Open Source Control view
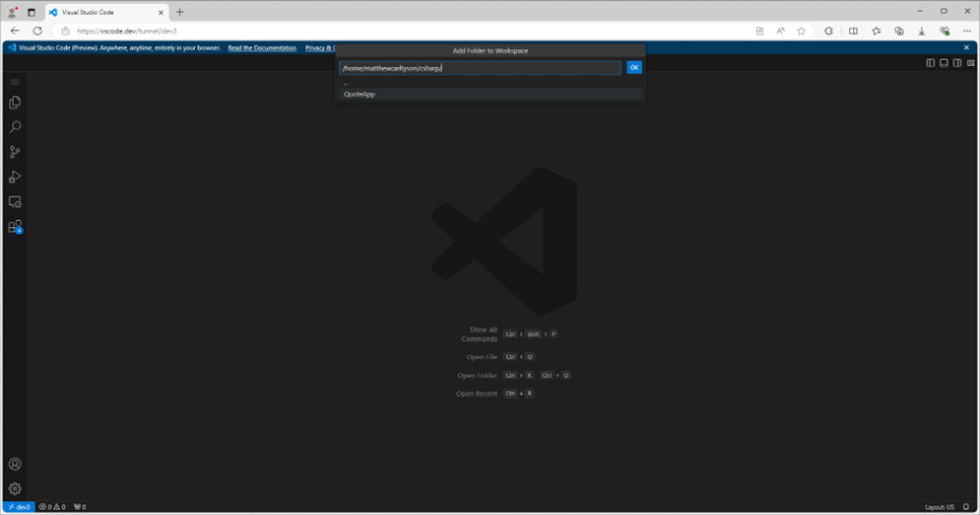Image resolution: width=980 pixels, height=515 pixels. [15, 152]
